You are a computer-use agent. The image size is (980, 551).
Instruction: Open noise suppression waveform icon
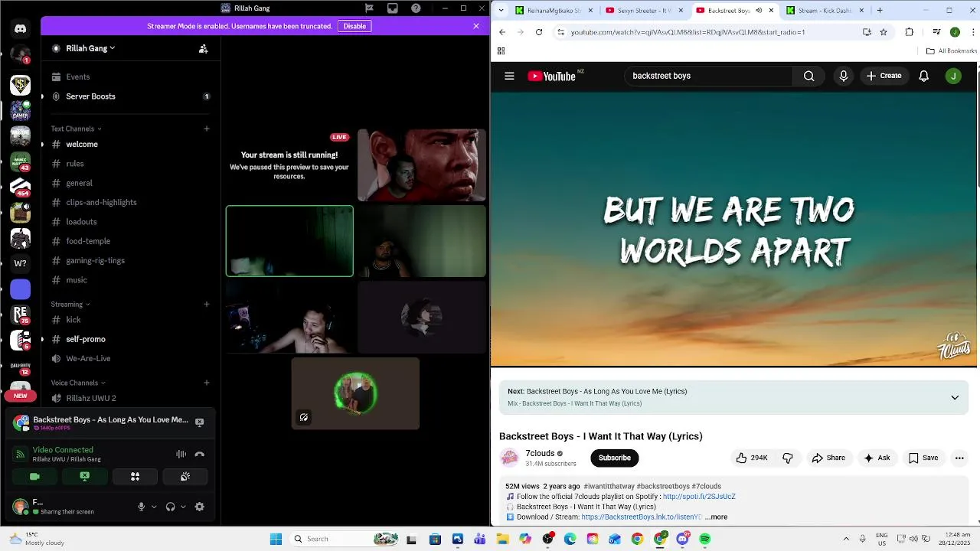[x=181, y=454]
